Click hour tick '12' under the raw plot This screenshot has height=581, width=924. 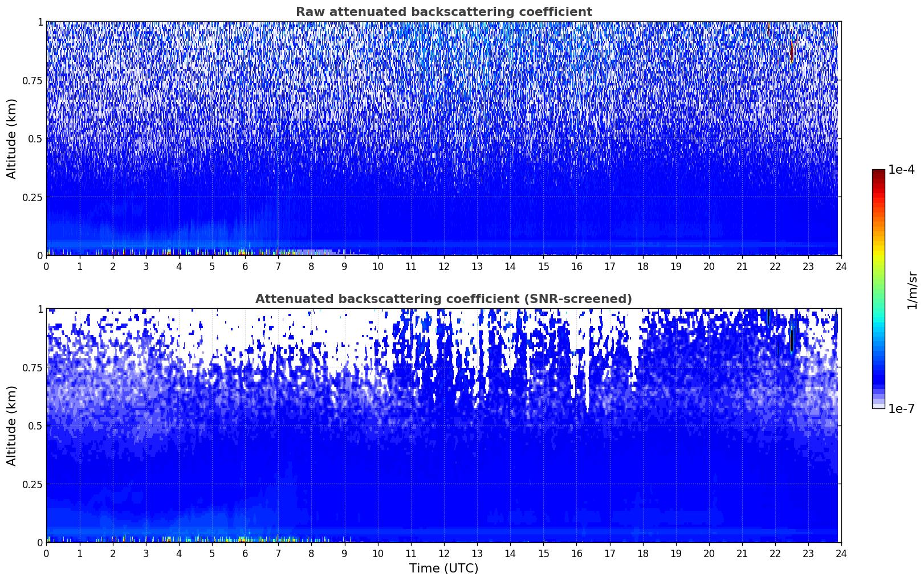point(443,266)
